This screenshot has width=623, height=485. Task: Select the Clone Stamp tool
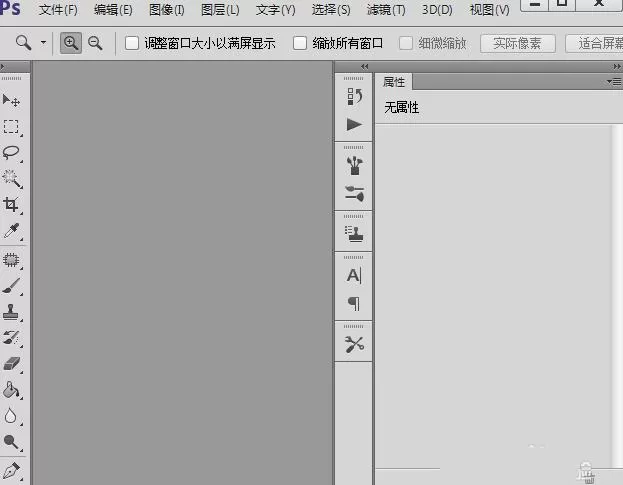tap(11, 312)
